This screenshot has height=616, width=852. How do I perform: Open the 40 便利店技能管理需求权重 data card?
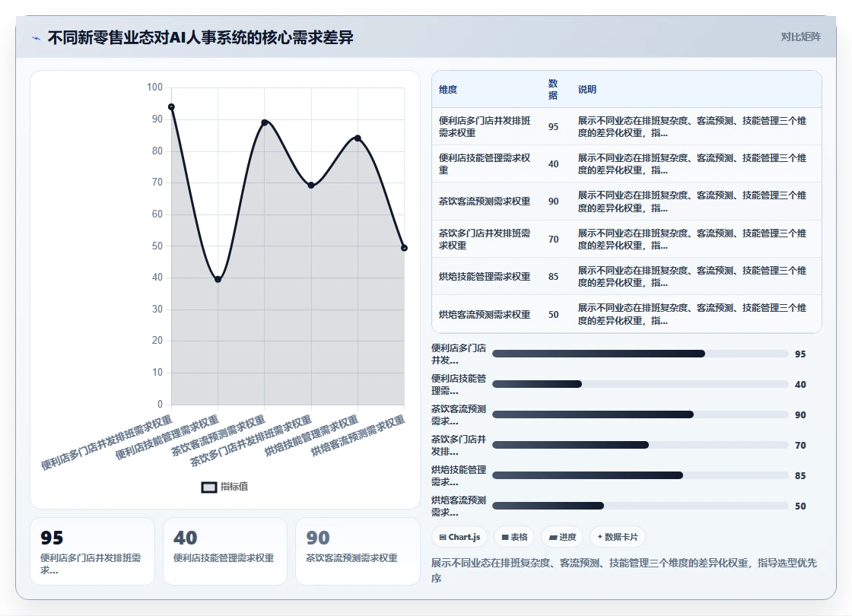pos(225,551)
